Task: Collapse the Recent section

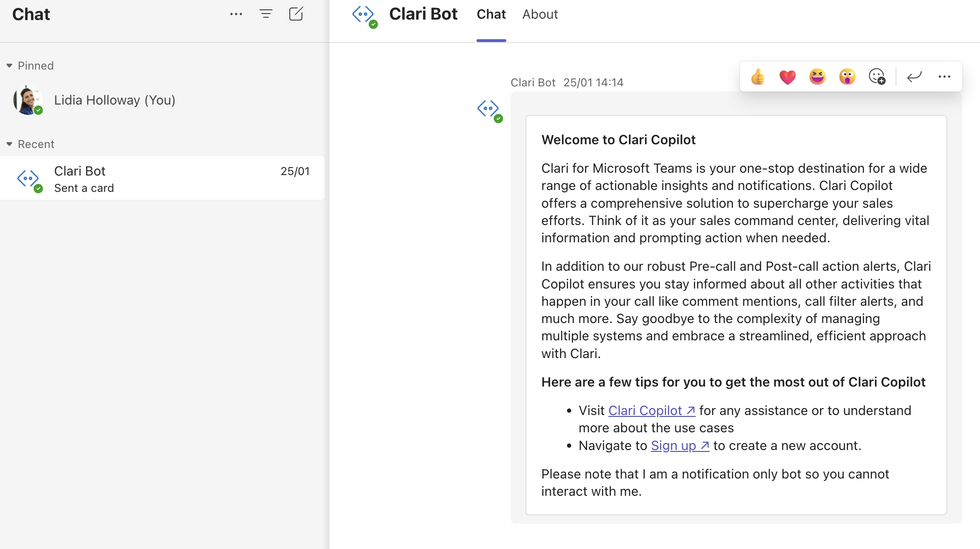Action: pyautogui.click(x=9, y=144)
